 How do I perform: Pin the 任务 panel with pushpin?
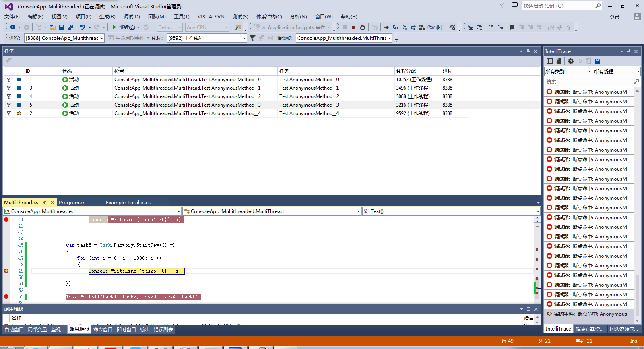click(x=528, y=51)
